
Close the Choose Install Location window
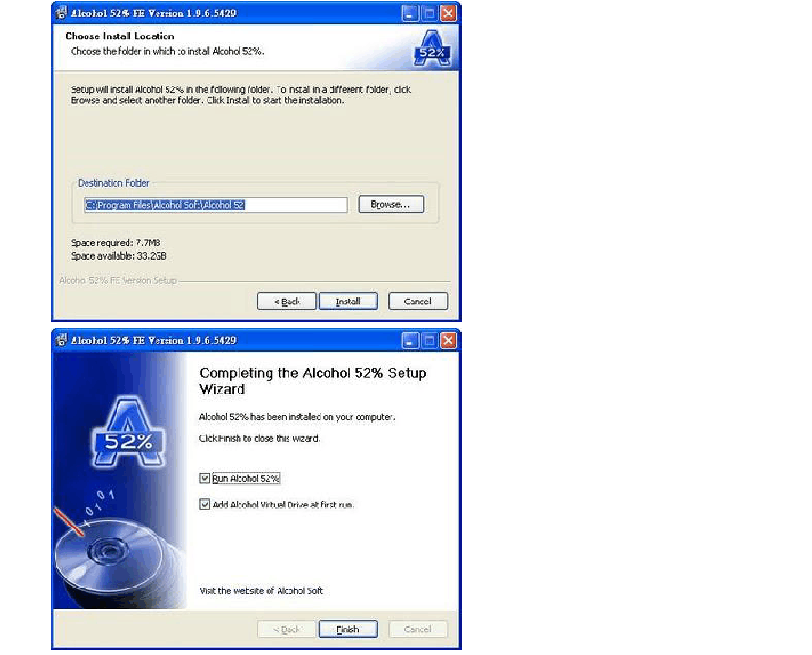(449, 13)
